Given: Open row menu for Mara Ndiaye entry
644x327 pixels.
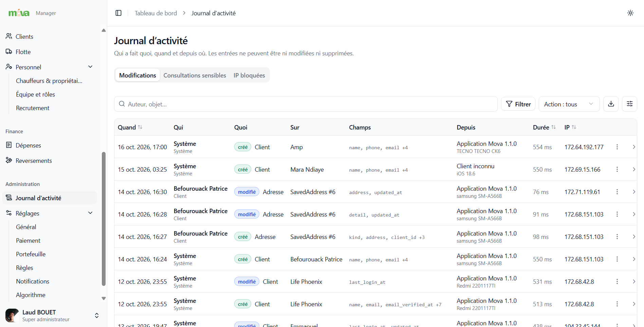Looking at the screenshot, I should tap(617, 169).
